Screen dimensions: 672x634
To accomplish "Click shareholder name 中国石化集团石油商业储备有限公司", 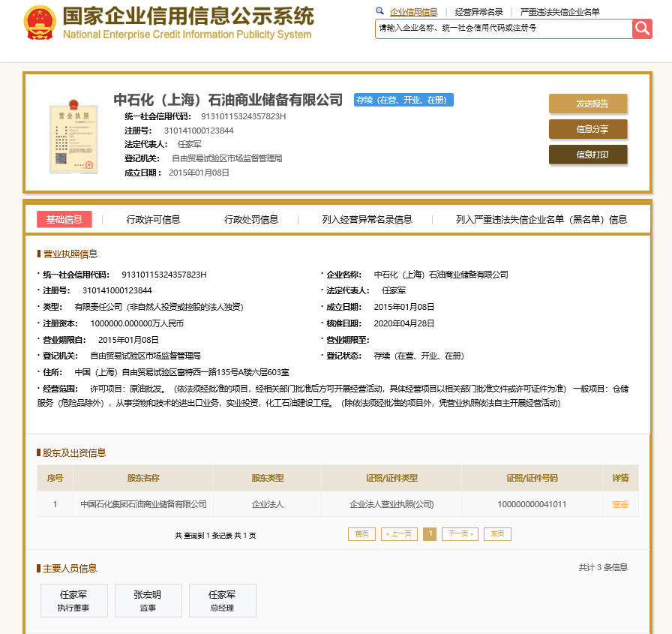I will [x=143, y=504].
